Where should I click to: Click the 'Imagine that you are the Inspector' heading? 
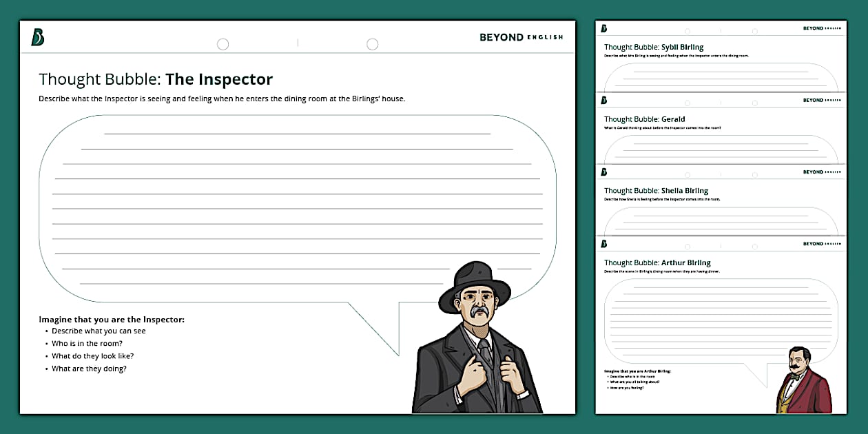108,319
